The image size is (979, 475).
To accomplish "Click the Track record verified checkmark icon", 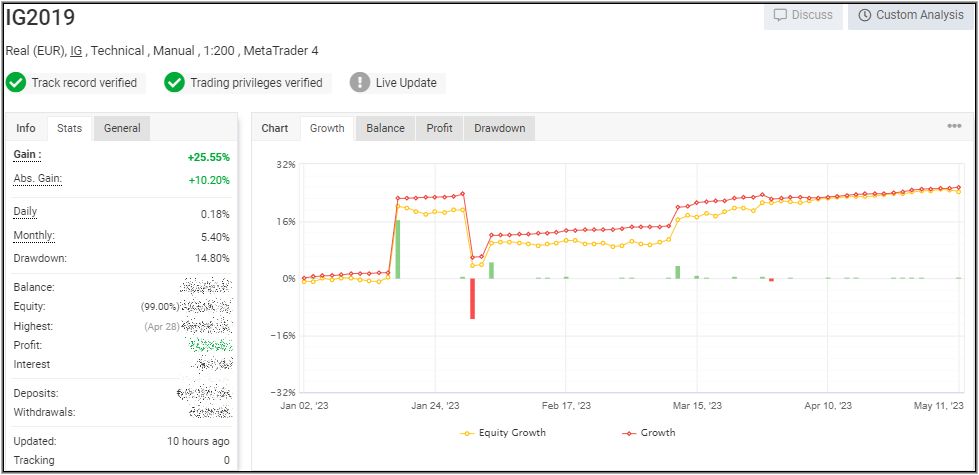I will coord(16,83).
